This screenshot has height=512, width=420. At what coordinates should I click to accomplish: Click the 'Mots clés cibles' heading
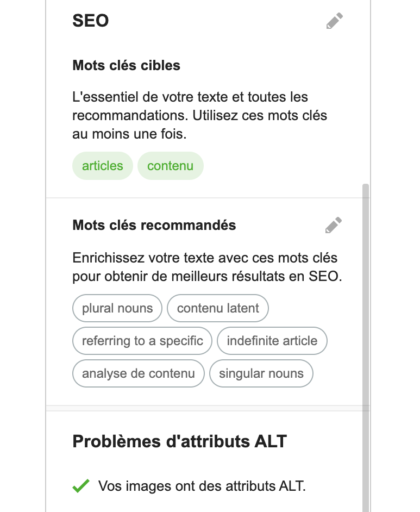[126, 65]
